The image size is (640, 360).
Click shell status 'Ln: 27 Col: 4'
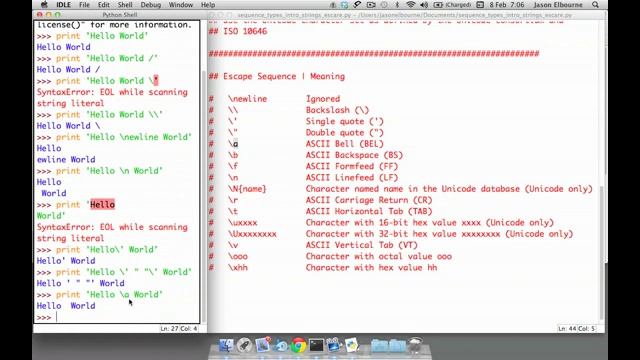[178, 328]
